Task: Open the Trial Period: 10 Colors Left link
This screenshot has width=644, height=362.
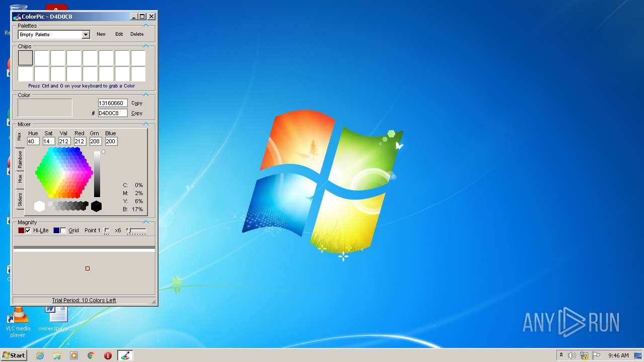Action: pyautogui.click(x=84, y=300)
